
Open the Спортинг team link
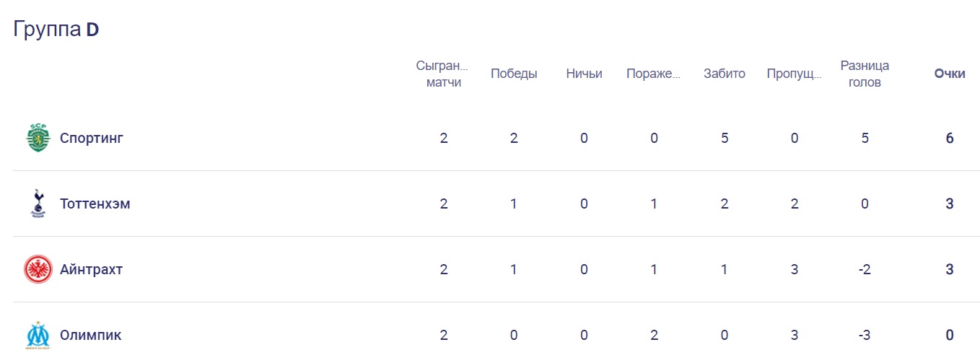[x=92, y=138]
